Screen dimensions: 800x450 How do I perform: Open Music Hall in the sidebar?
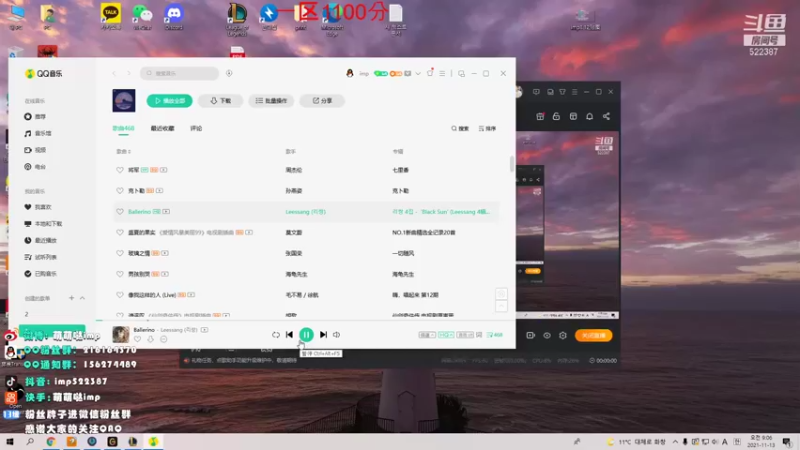pyautogui.click(x=38, y=134)
